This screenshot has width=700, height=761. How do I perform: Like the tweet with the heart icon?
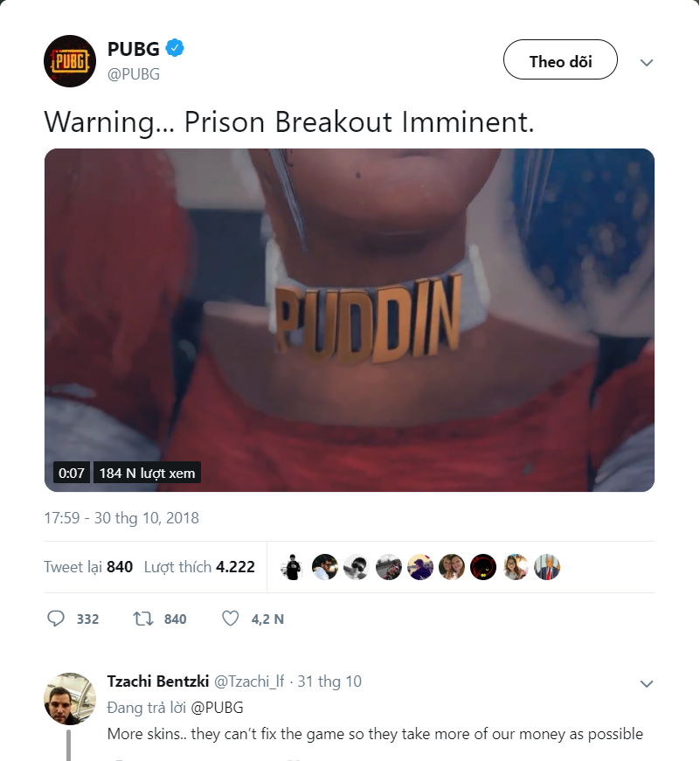pos(230,619)
